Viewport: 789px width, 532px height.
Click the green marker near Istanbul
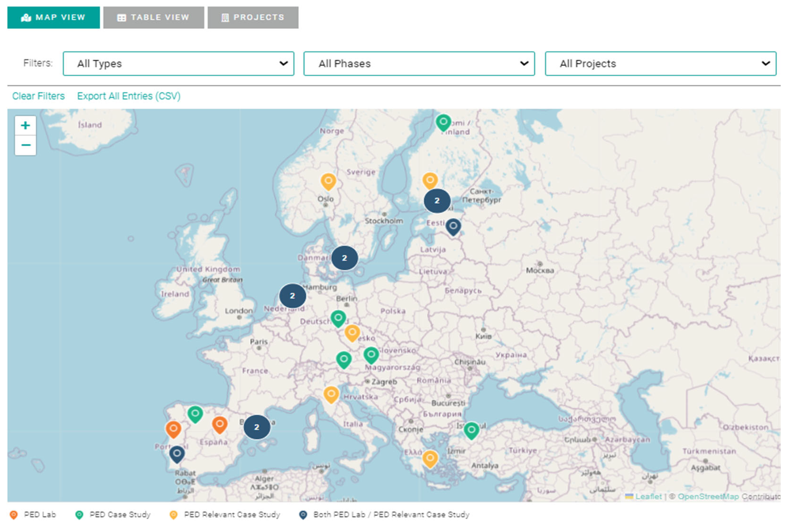(x=471, y=430)
